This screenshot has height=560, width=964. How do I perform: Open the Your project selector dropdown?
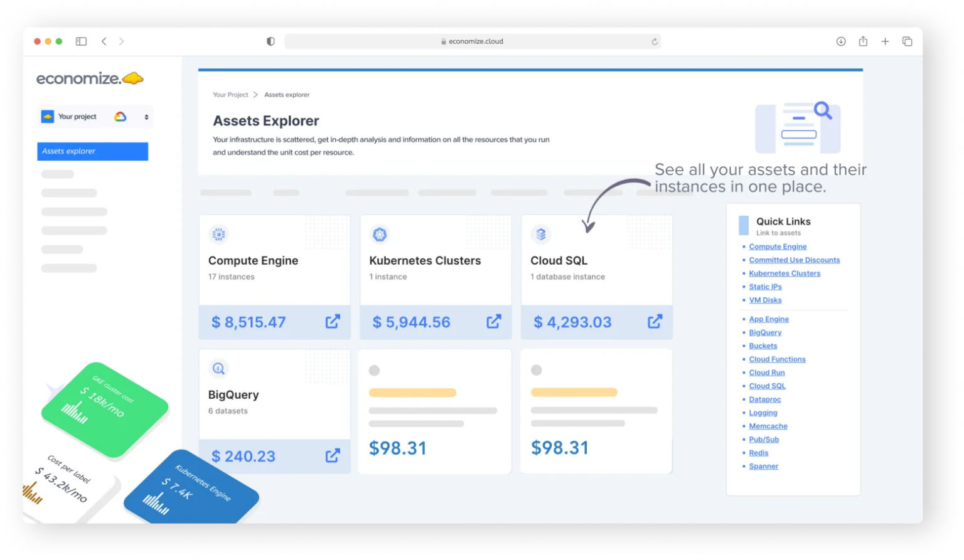(95, 117)
